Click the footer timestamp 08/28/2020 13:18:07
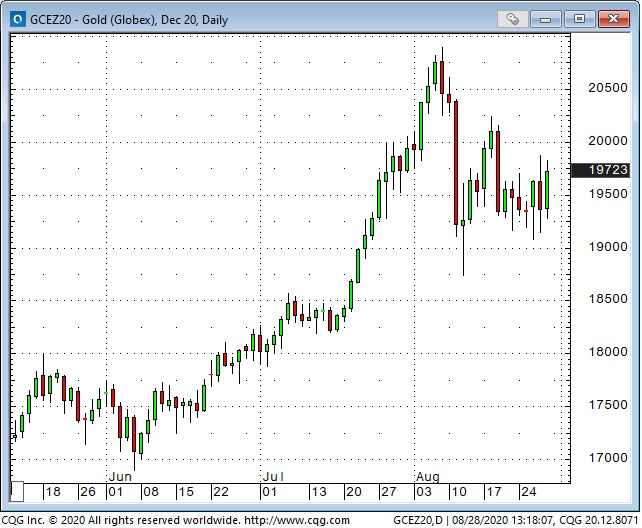The width and height of the screenshot is (642, 528). pyautogui.click(x=502, y=520)
